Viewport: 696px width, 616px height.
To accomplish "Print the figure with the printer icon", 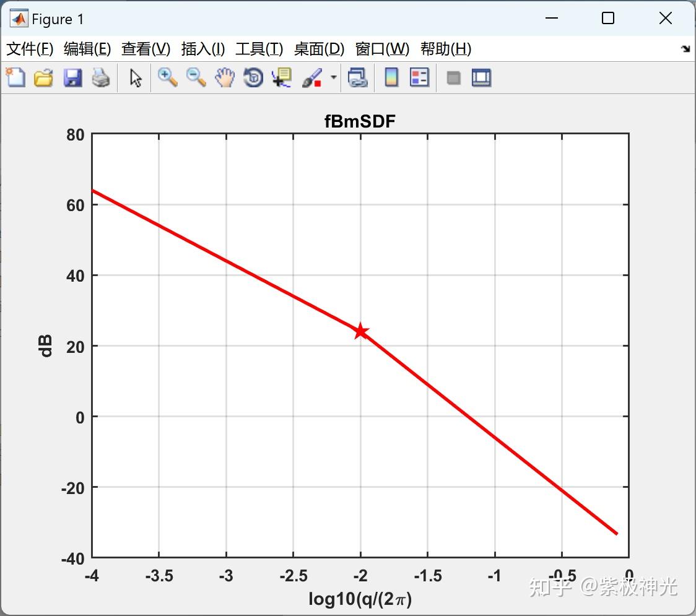I will coord(101,77).
